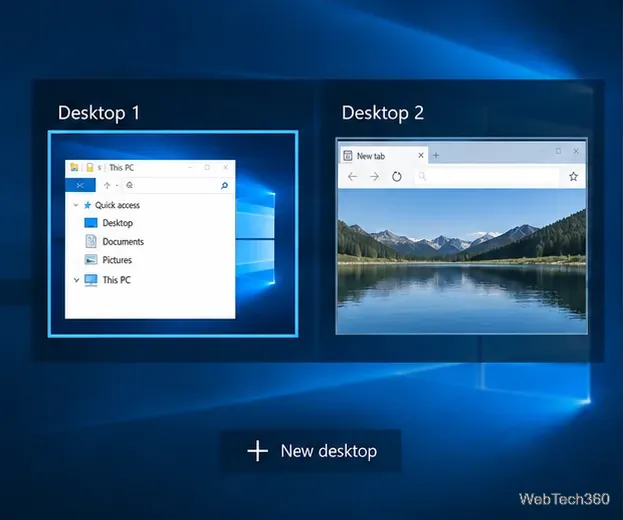This screenshot has width=623, height=520.
Task: Maximize the This PC window
Action: 207,168
